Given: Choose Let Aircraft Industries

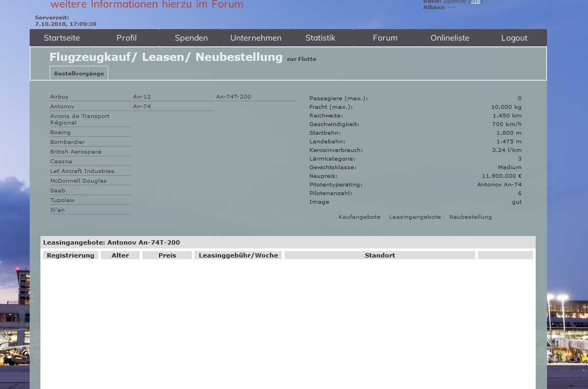Looking at the screenshot, I should coord(91,171).
